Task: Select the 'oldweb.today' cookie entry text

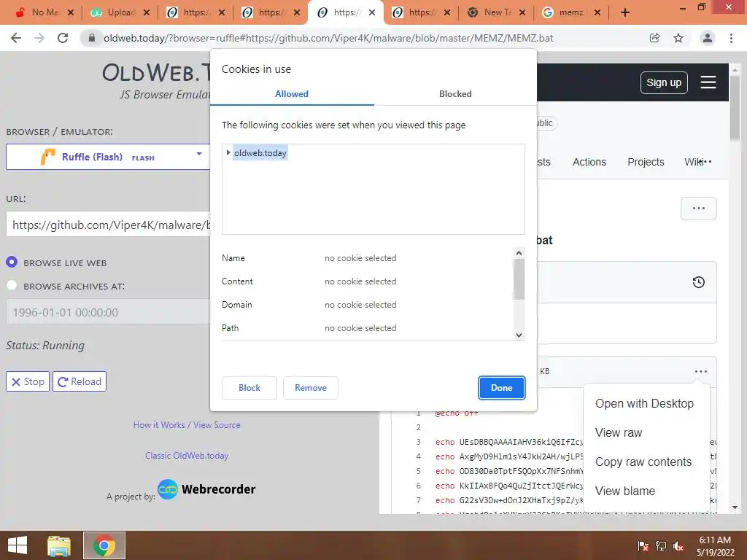Action: click(x=260, y=153)
